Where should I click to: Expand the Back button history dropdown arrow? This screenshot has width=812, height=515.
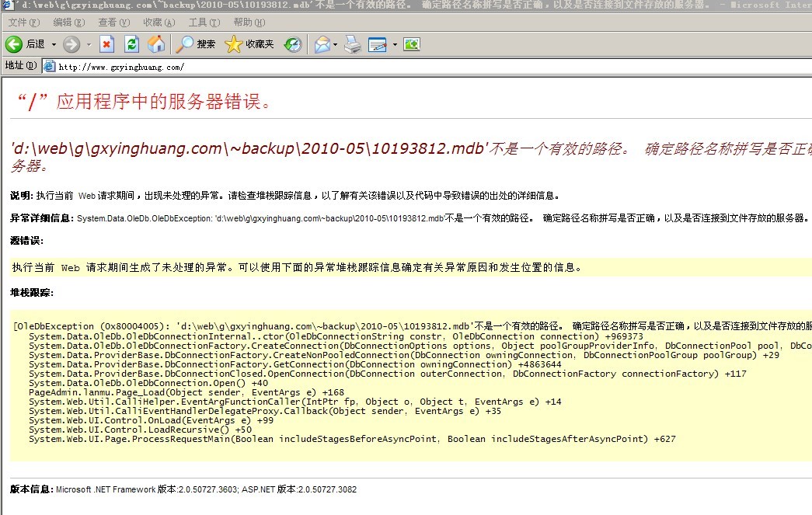pos(54,44)
